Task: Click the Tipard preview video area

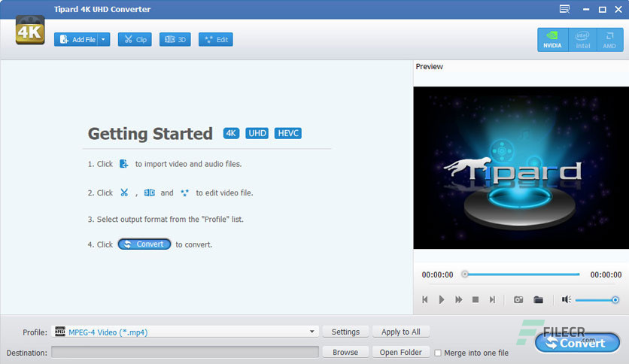Action: pyautogui.click(x=521, y=168)
